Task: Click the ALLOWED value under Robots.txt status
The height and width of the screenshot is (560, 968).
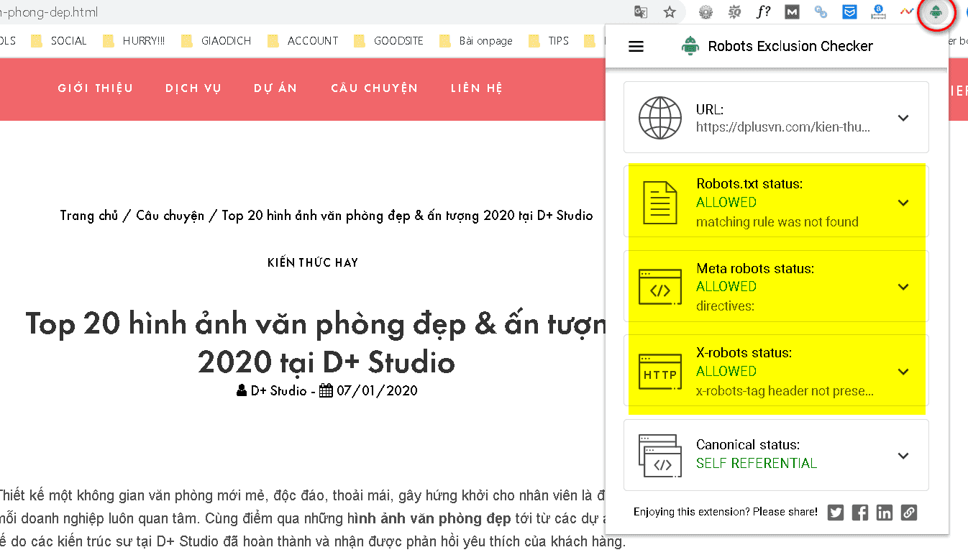Action: point(726,203)
